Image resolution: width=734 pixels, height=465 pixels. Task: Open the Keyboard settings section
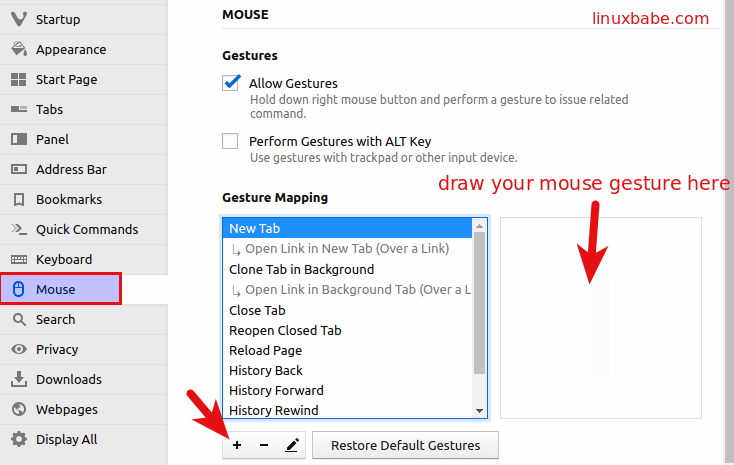pos(64,259)
